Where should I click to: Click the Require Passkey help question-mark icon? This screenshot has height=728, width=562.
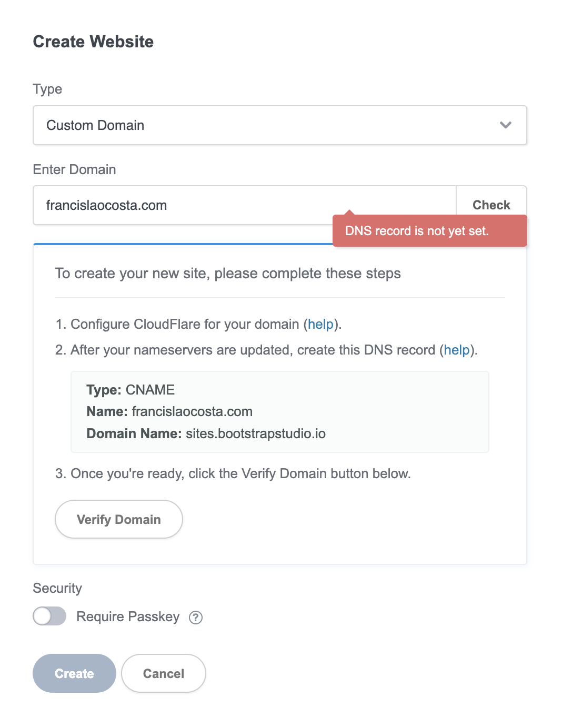[196, 618]
